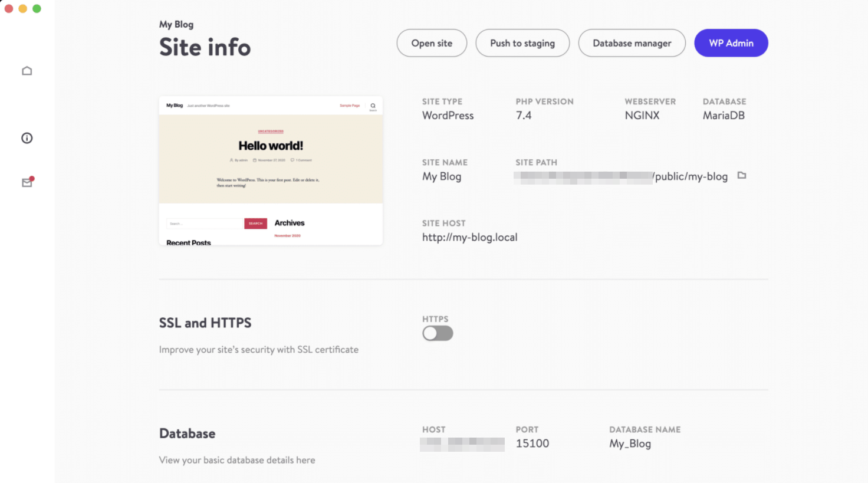Click the MariaDB database value
This screenshot has width=868, height=483.
tap(724, 116)
